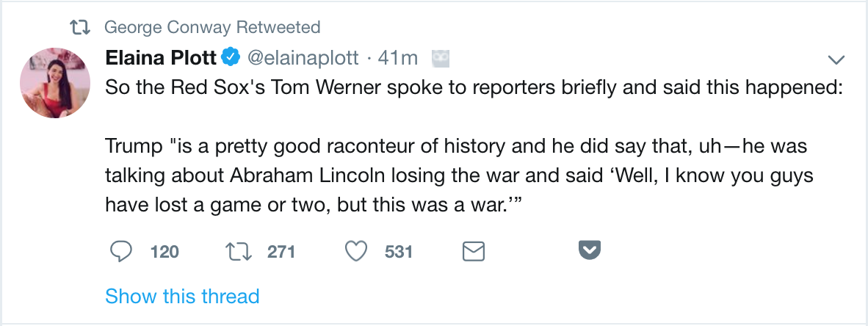Expand the tweet options chevron menu
The height and width of the screenshot is (326, 868).
point(836,59)
